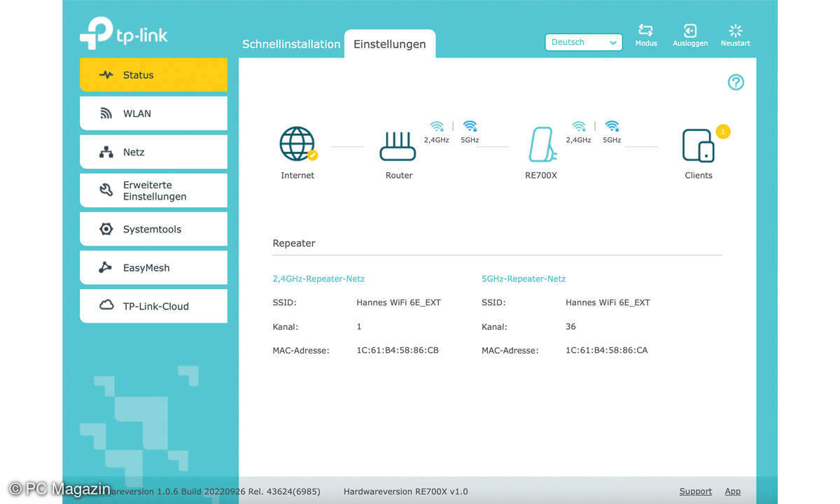
Task: Click MAC address 1C:61:B4:58:86:CA
Action: pos(607,350)
